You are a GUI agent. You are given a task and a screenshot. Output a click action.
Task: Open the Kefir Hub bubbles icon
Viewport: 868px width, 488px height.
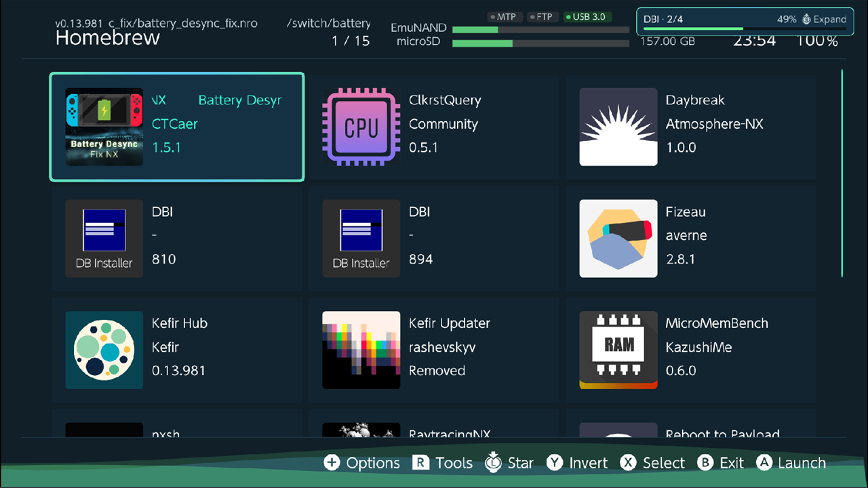104,350
